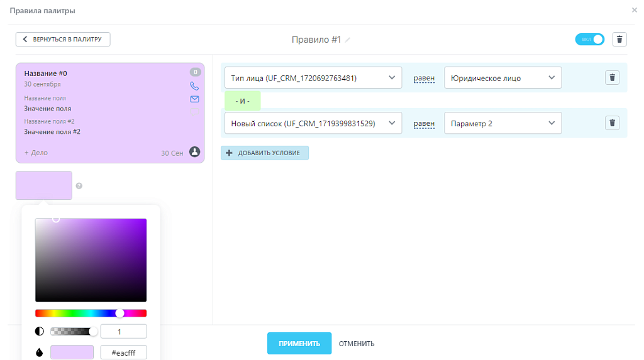Remove the Новый список condition row

click(x=612, y=123)
